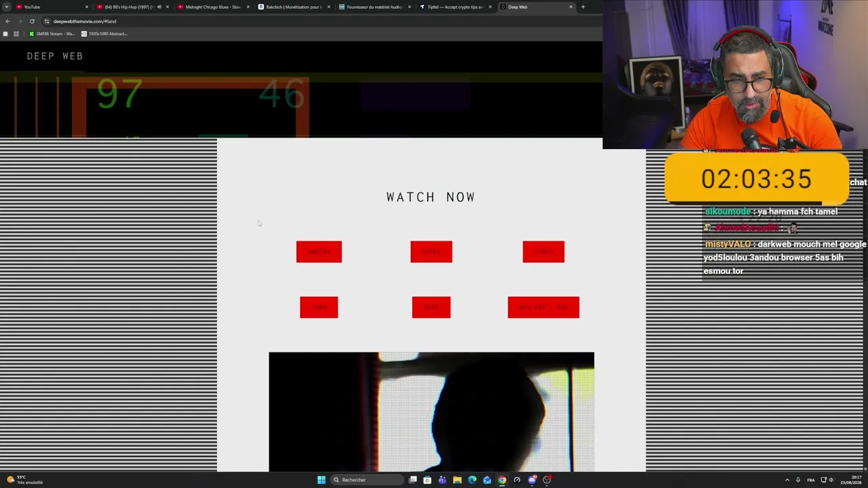Click the mistyVALO chat username

tap(728, 244)
